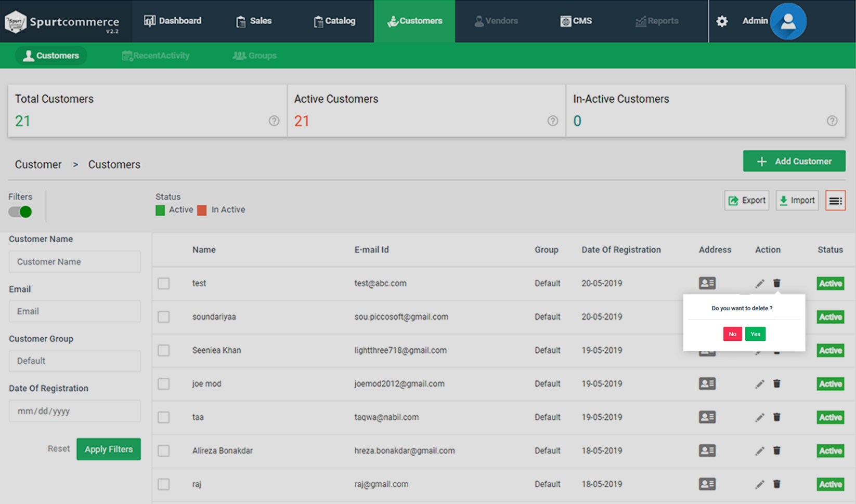Open the Dashboard menu
This screenshot has height=504, width=856.
tap(173, 21)
